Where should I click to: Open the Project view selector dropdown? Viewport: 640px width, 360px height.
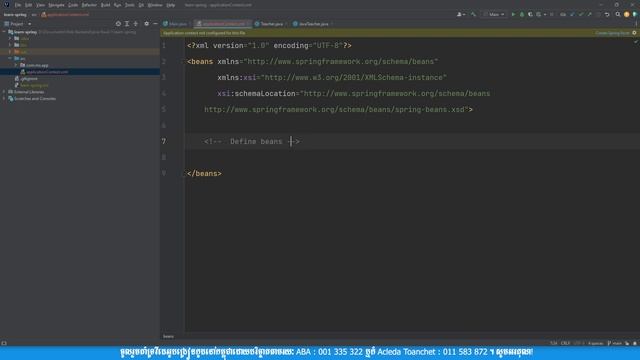tap(18, 24)
